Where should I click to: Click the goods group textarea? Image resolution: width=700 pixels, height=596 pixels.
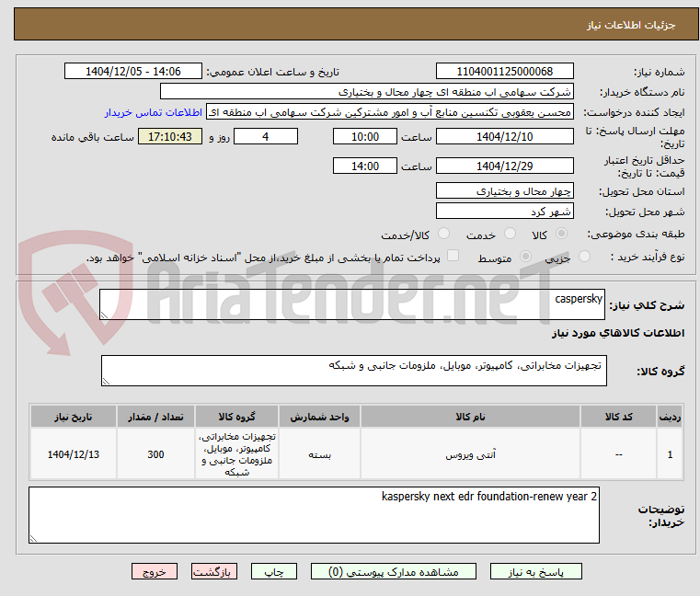click(x=354, y=371)
